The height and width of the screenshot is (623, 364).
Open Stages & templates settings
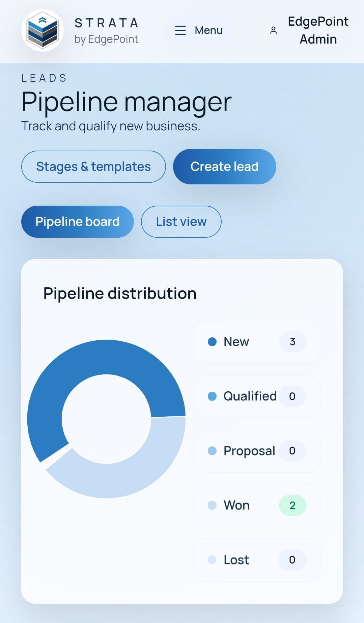[93, 166]
